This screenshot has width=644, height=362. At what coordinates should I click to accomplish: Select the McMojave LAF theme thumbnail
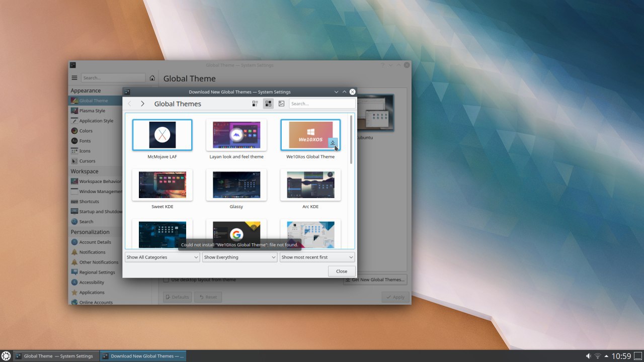coord(162,135)
